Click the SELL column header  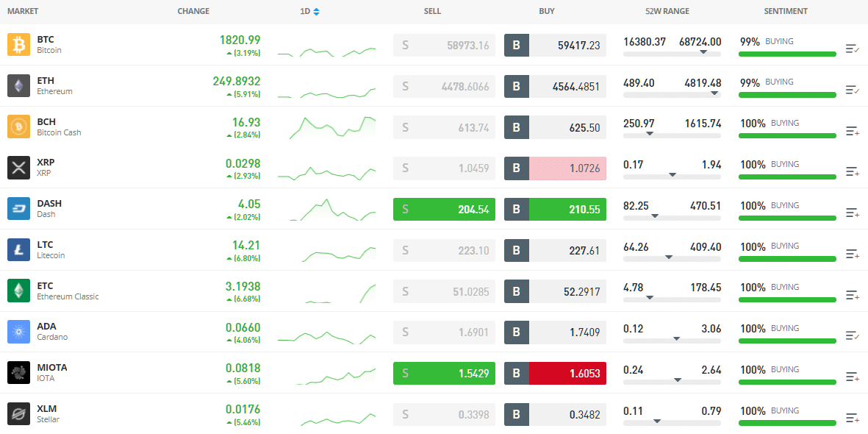pyautogui.click(x=432, y=11)
